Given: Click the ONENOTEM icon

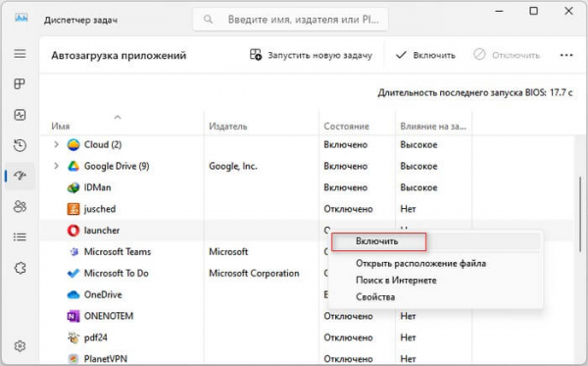Looking at the screenshot, I should (73, 316).
